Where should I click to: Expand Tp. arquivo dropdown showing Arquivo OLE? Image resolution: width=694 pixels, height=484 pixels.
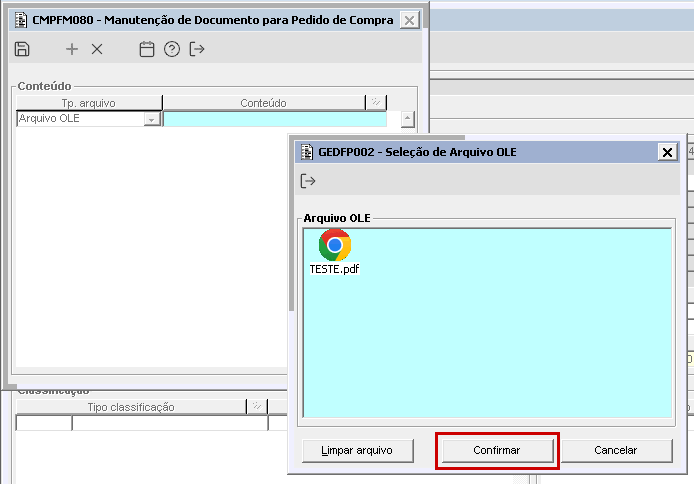(151, 119)
